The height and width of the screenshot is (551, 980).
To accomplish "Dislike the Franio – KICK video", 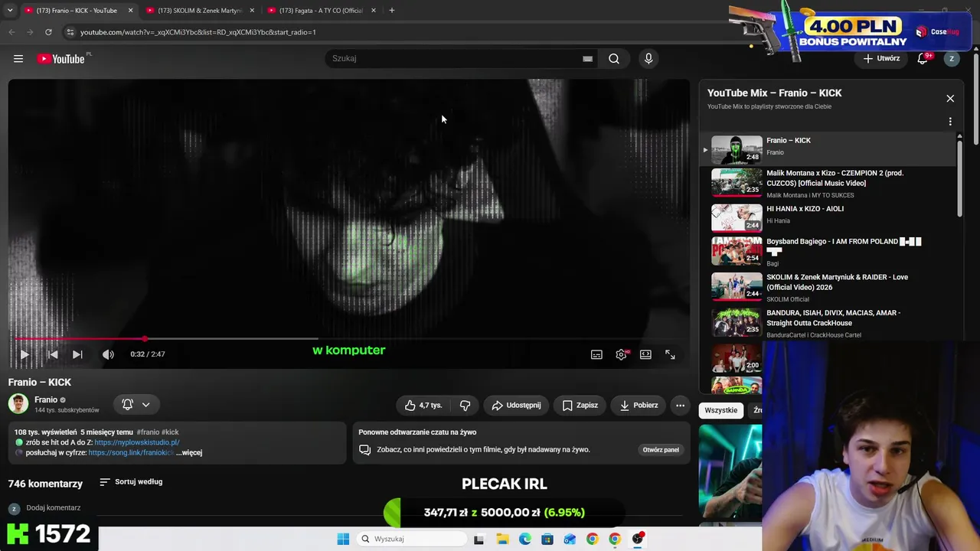I will (465, 406).
